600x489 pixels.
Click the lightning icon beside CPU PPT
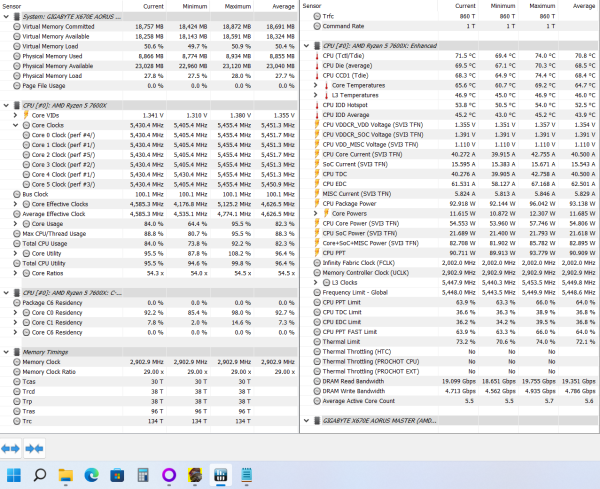(x=317, y=253)
